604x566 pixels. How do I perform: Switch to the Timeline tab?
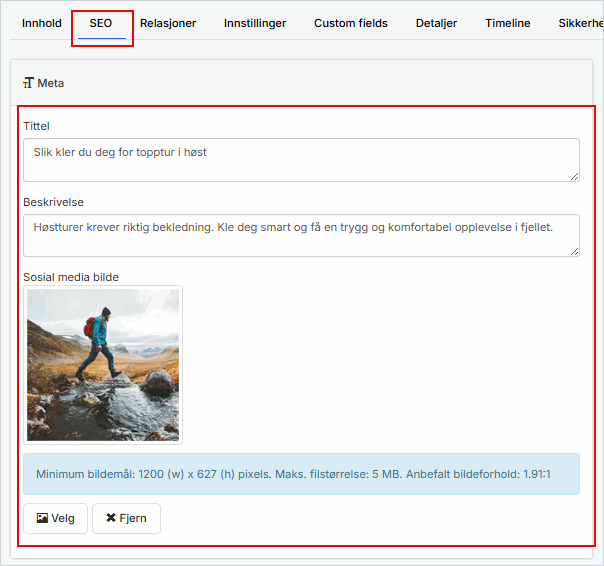pos(508,23)
